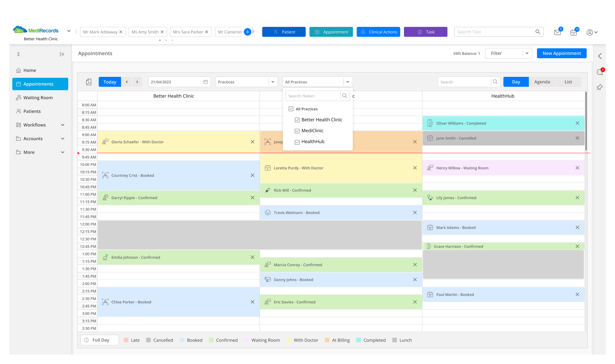Click the pin icon in right sidebar
This screenshot has width=615, height=364.
click(x=600, y=87)
